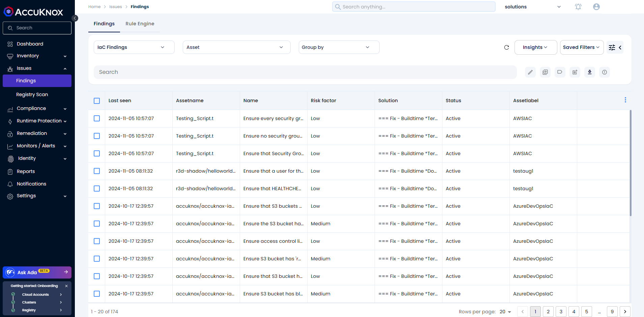Click the Identity fingerprint icon

pyautogui.click(x=11, y=159)
